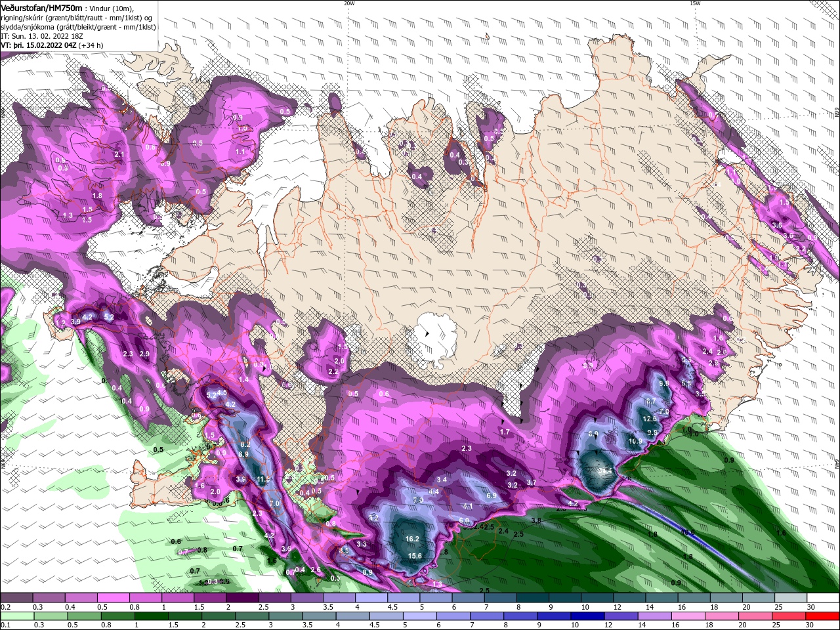
Task: Click the 3.8 rain value offshore
Action: [535, 520]
